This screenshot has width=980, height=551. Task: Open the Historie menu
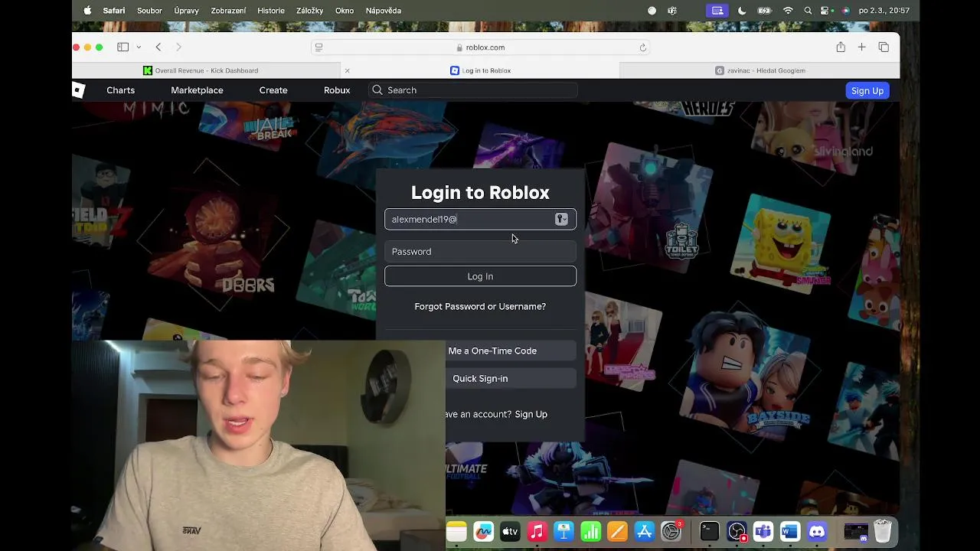click(x=271, y=11)
